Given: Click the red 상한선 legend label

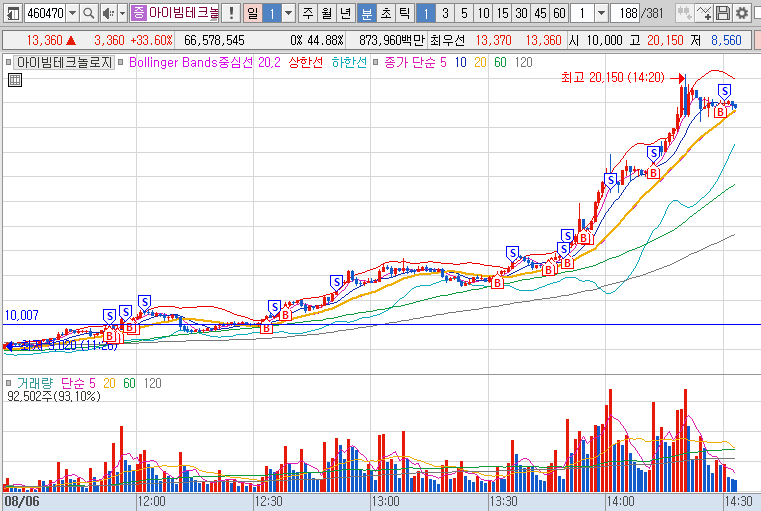Looking at the screenshot, I should pos(305,62).
